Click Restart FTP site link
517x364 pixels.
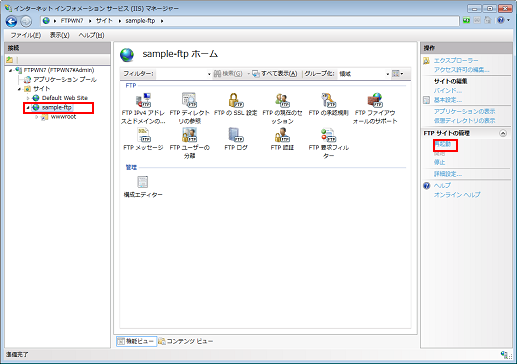442,144
